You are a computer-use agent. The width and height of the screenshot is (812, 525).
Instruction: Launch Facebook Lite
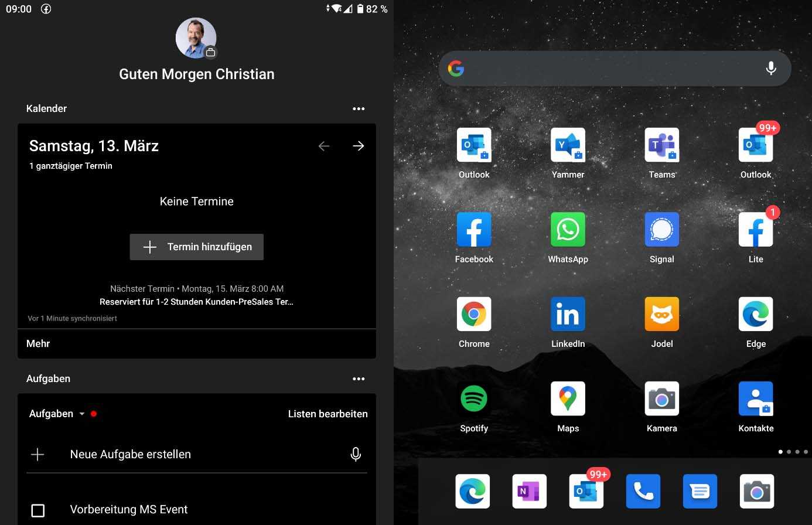756,229
